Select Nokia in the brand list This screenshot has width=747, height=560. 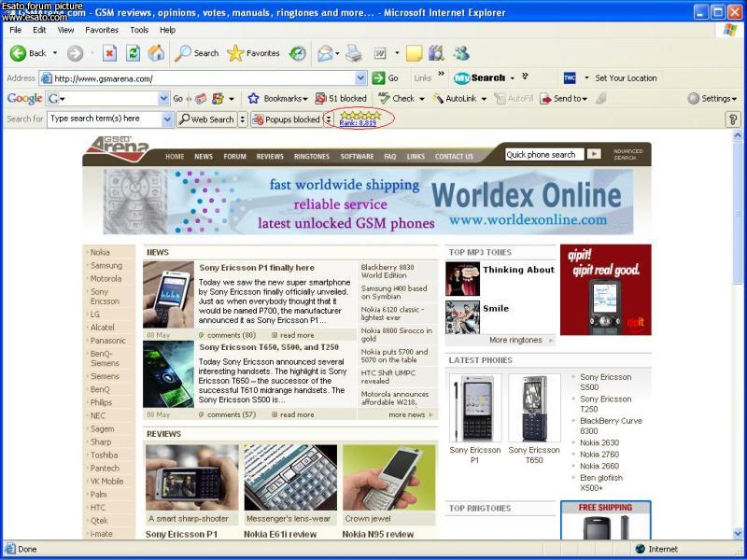point(100,252)
